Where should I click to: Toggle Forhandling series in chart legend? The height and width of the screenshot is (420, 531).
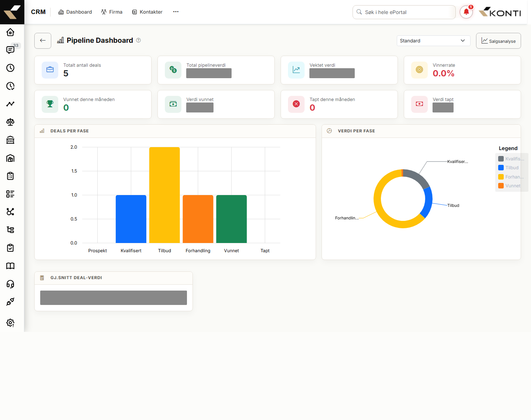[511, 177]
